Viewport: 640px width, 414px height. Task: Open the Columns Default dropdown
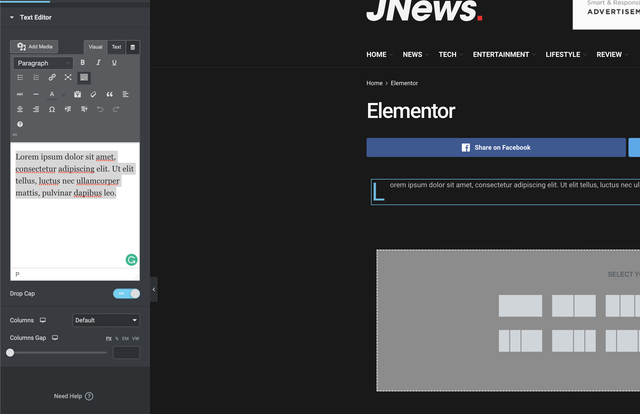pyautogui.click(x=106, y=320)
